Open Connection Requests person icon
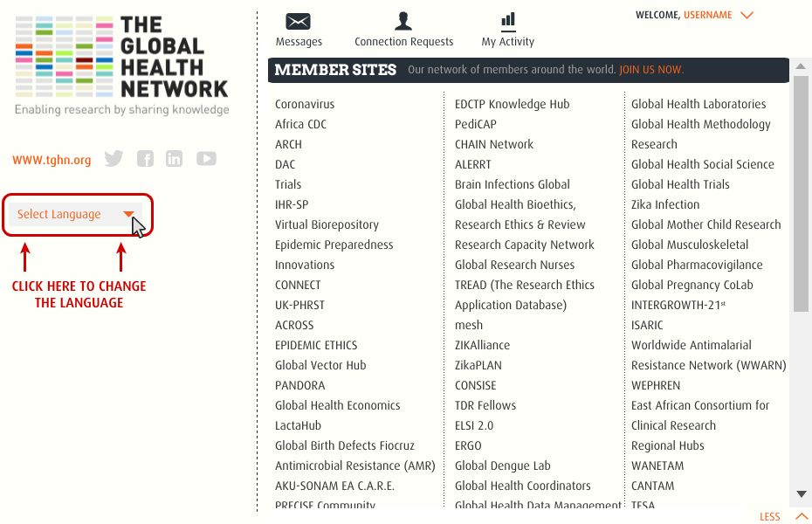The width and height of the screenshot is (812, 524). (403, 21)
